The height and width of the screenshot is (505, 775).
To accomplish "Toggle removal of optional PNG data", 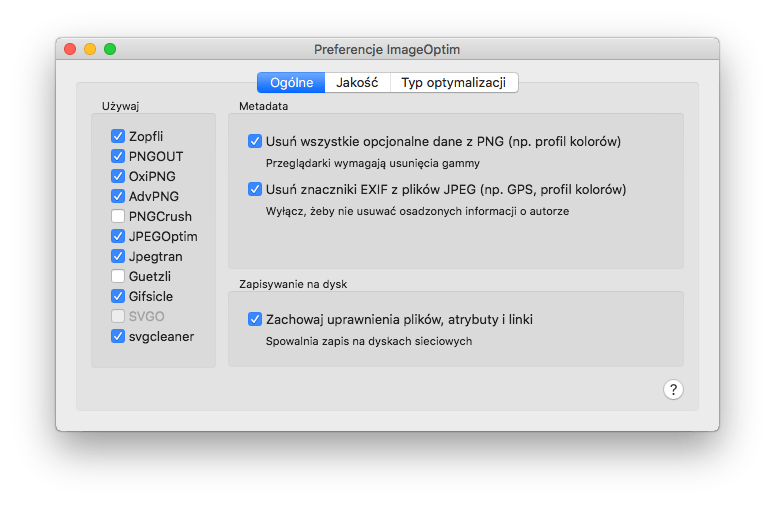I will (x=255, y=142).
